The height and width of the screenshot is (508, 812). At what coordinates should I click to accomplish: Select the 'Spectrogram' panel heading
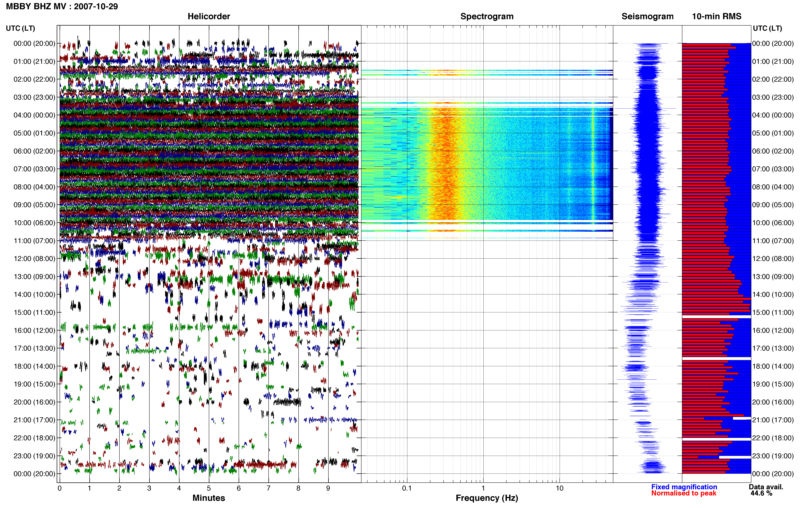coord(487,16)
